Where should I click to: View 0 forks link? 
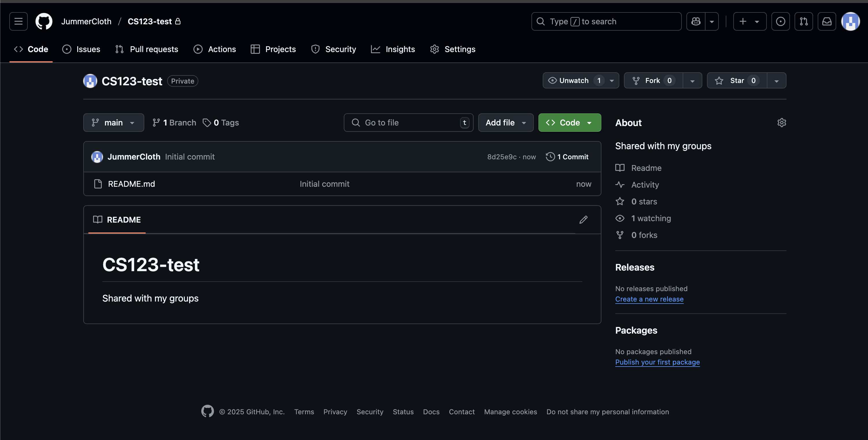point(636,236)
